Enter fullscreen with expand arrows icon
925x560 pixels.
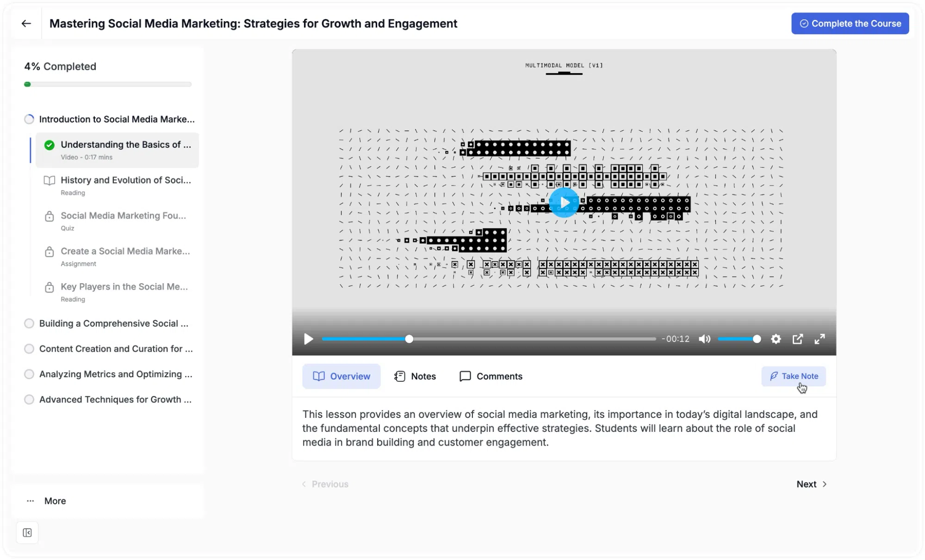pyautogui.click(x=819, y=339)
